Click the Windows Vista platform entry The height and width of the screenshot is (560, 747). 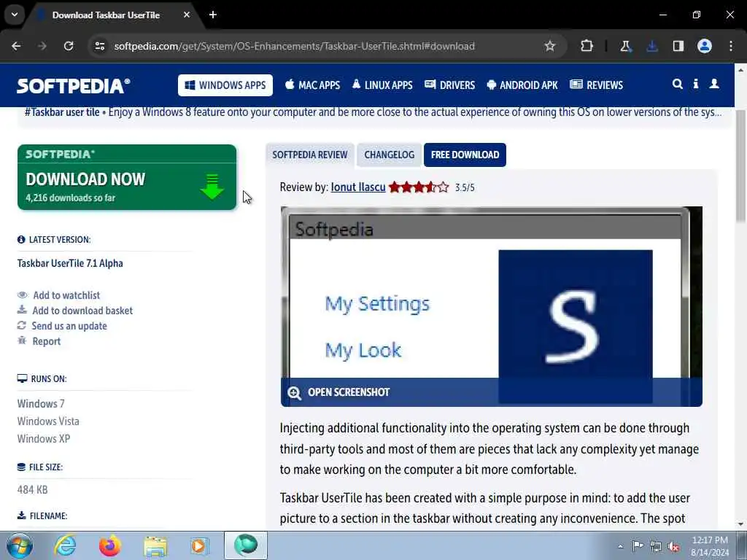pyautogui.click(x=48, y=421)
